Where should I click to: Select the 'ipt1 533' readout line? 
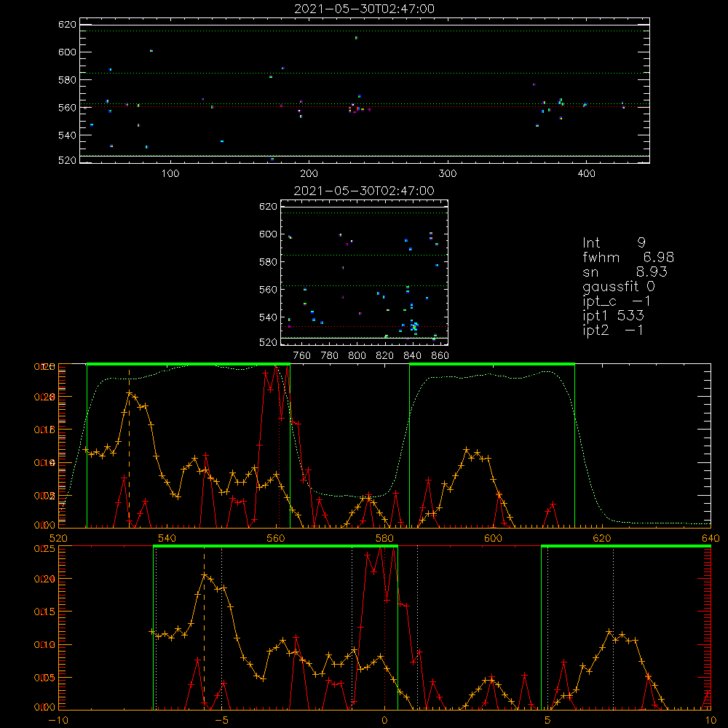pos(613,316)
